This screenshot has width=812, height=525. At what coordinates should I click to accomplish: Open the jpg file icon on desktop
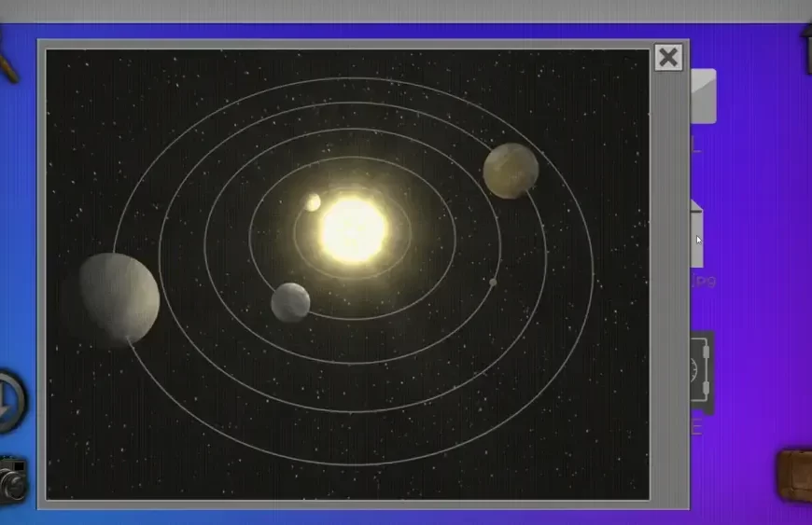pyautogui.click(x=697, y=235)
